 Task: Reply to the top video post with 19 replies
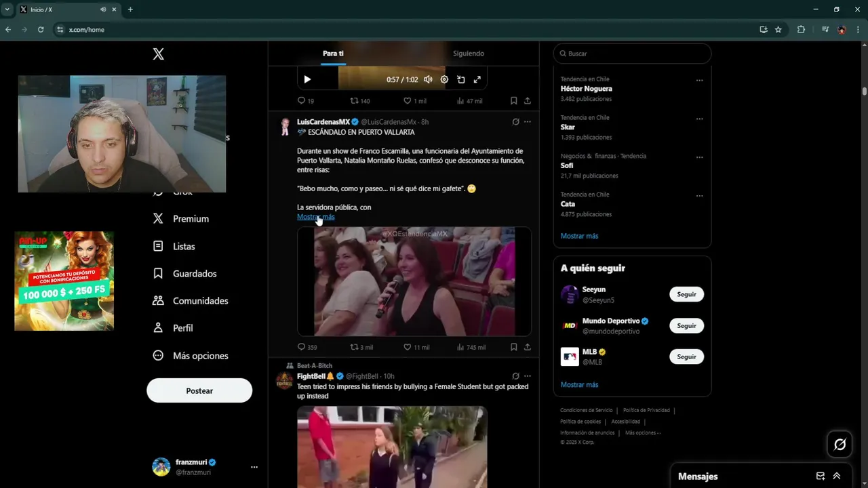click(x=306, y=100)
